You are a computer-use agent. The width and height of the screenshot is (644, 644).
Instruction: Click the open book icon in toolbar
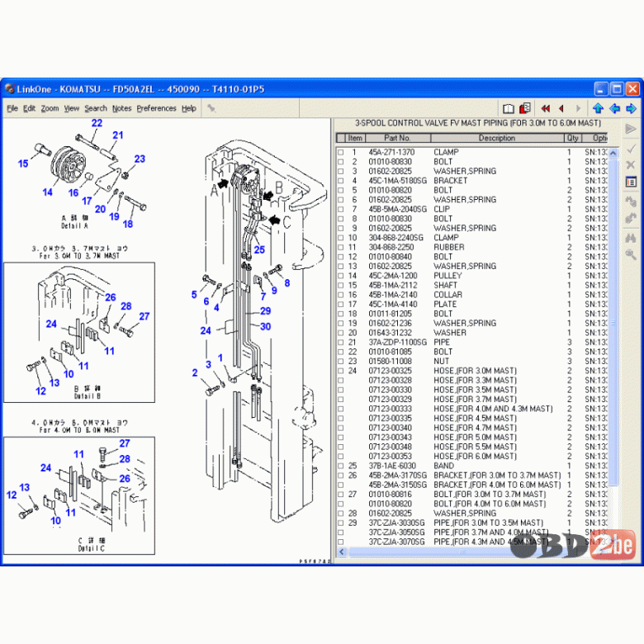[509, 108]
